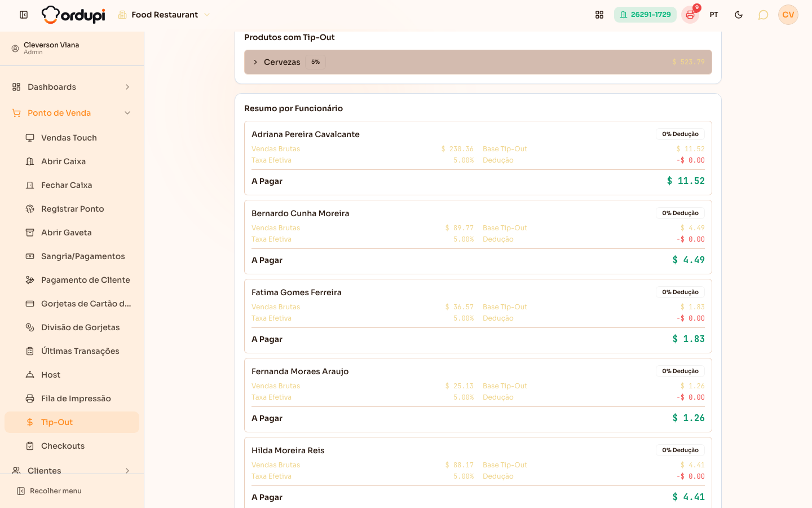Expand the Cervezas product row

click(x=478, y=62)
